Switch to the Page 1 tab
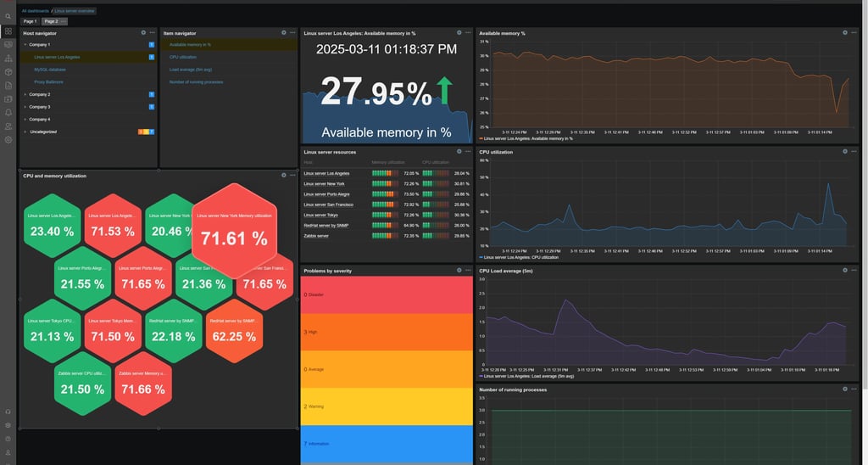This screenshot has height=465, width=868. [30, 21]
